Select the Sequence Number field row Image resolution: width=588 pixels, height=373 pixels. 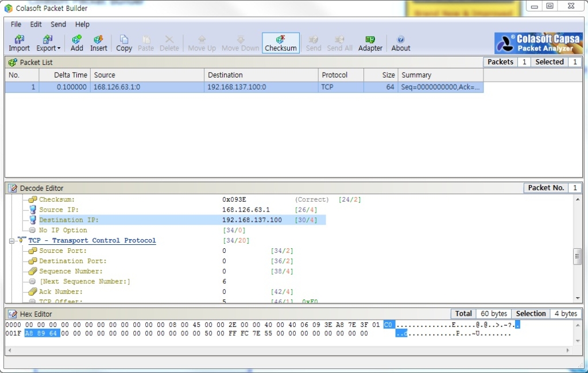pos(71,271)
